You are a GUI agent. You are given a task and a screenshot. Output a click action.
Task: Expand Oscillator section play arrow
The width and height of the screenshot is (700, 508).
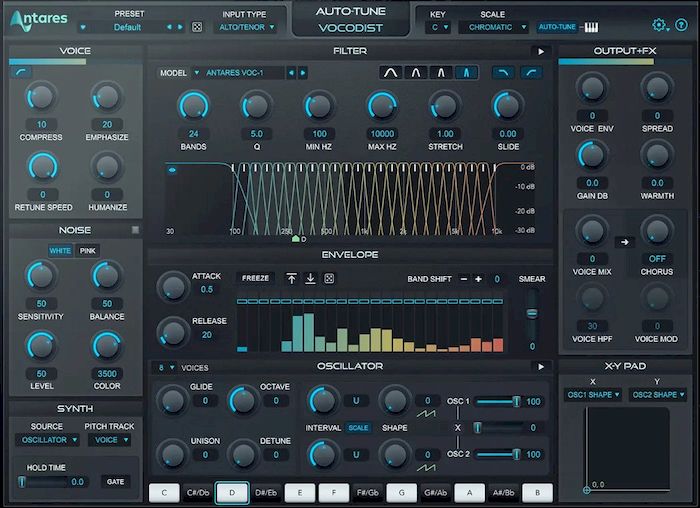click(x=541, y=367)
